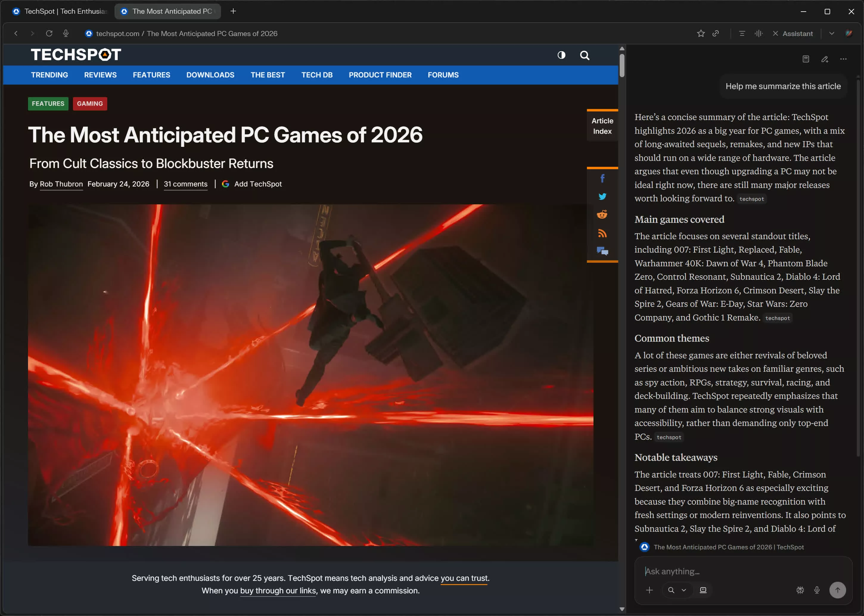Share article on Facebook
The width and height of the screenshot is (864, 616).
click(602, 178)
